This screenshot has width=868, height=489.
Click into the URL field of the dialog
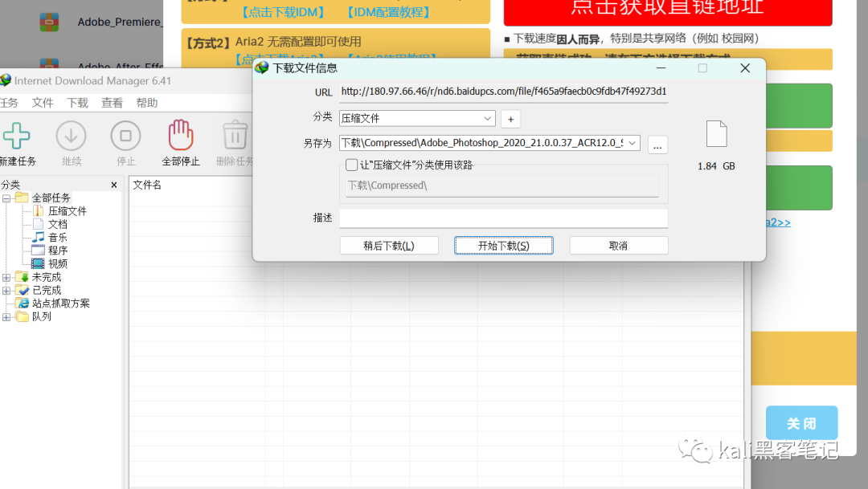coord(504,92)
